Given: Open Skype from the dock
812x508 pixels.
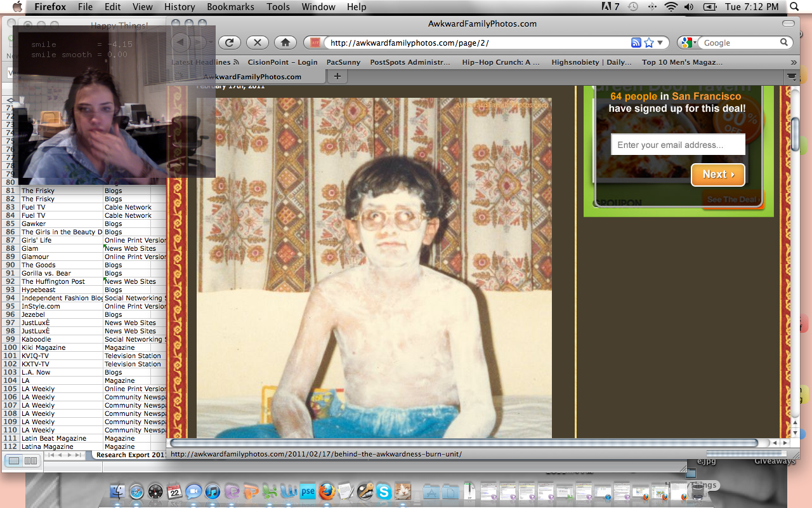Looking at the screenshot, I should pos(383,491).
